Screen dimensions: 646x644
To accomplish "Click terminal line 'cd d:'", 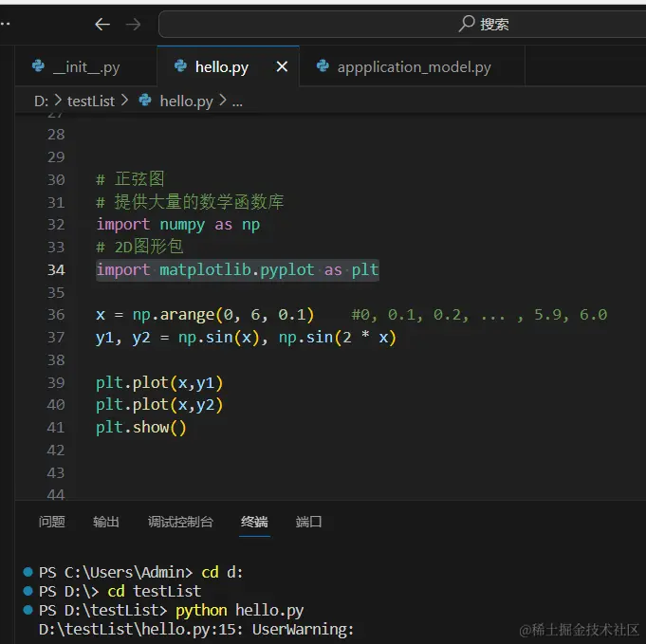I will [x=141, y=572].
